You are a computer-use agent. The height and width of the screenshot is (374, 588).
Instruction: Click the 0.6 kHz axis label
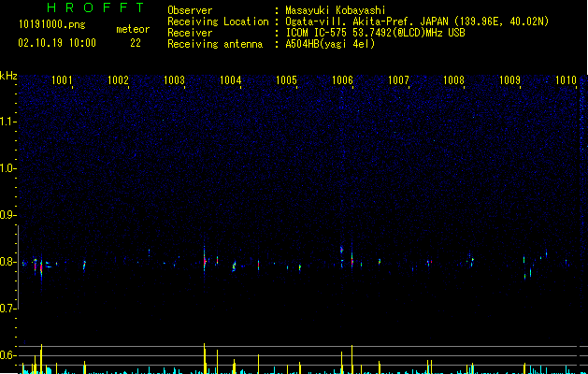pyautogui.click(x=8, y=355)
